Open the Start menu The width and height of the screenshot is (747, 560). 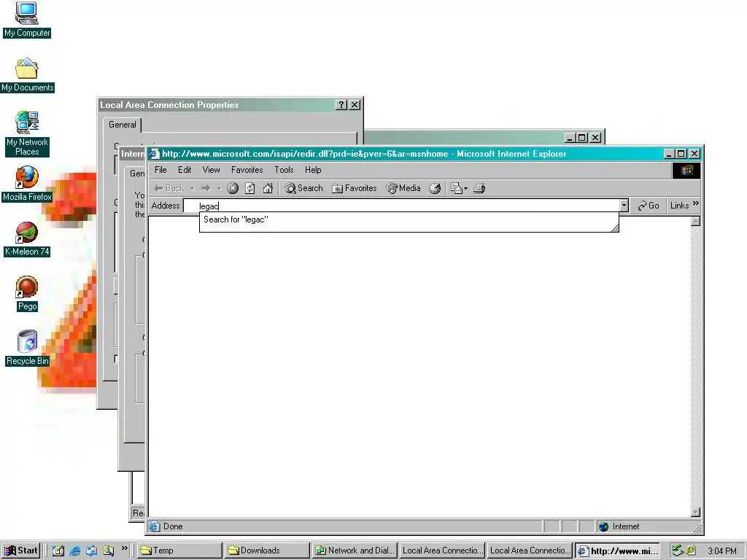[x=21, y=551]
